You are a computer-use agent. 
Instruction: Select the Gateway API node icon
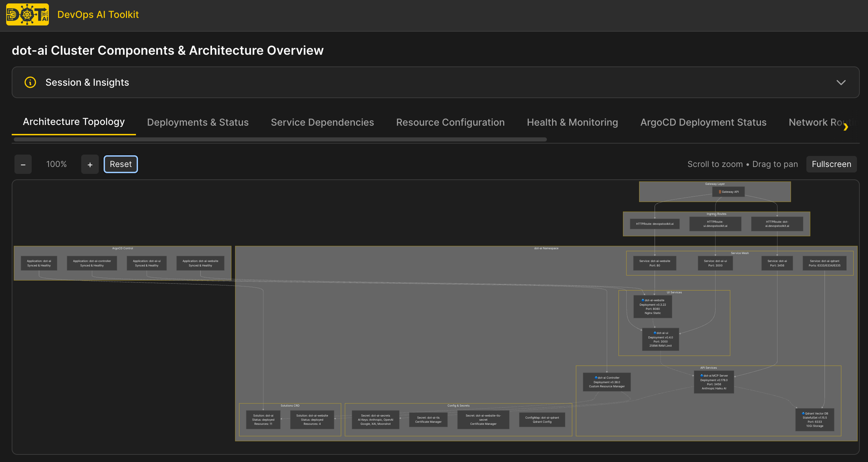point(719,192)
